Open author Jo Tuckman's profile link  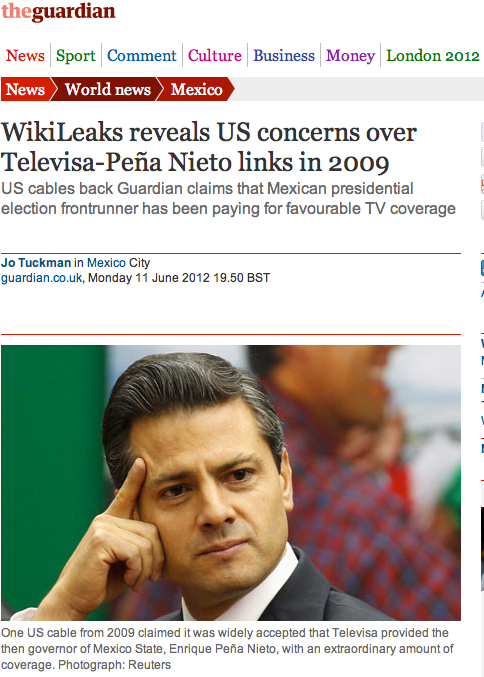pyautogui.click(x=36, y=263)
